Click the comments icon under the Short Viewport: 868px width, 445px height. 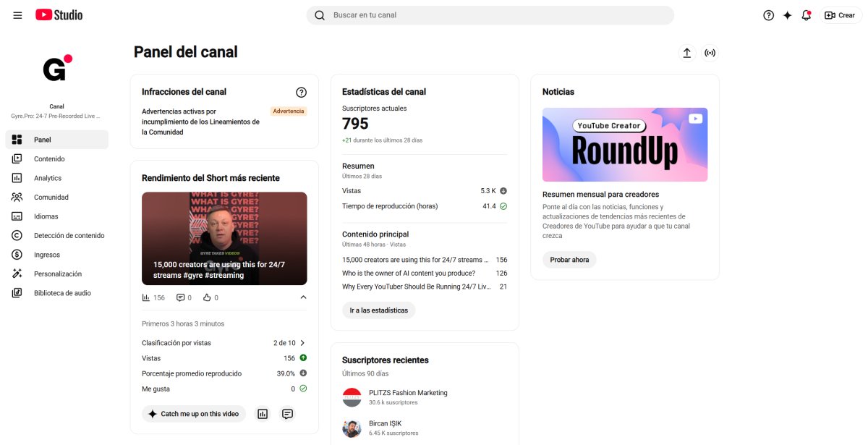click(181, 297)
